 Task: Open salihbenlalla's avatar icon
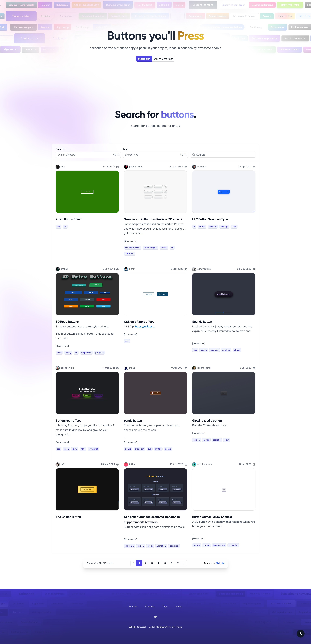click(x=58, y=368)
